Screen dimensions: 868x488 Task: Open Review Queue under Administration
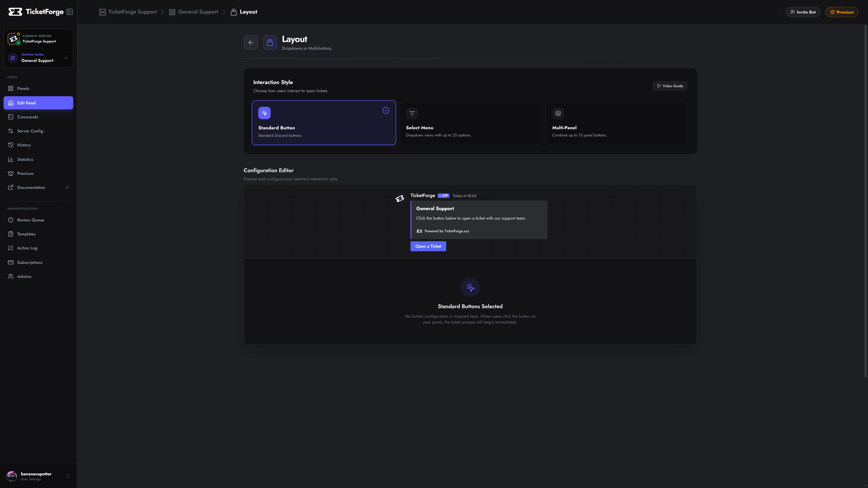click(x=38, y=220)
